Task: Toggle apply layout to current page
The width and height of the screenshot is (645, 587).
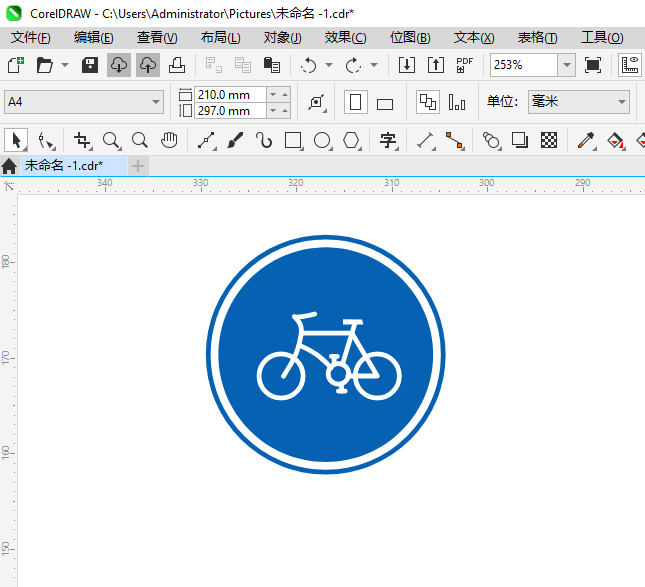Action: pyautogui.click(x=457, y=102)
